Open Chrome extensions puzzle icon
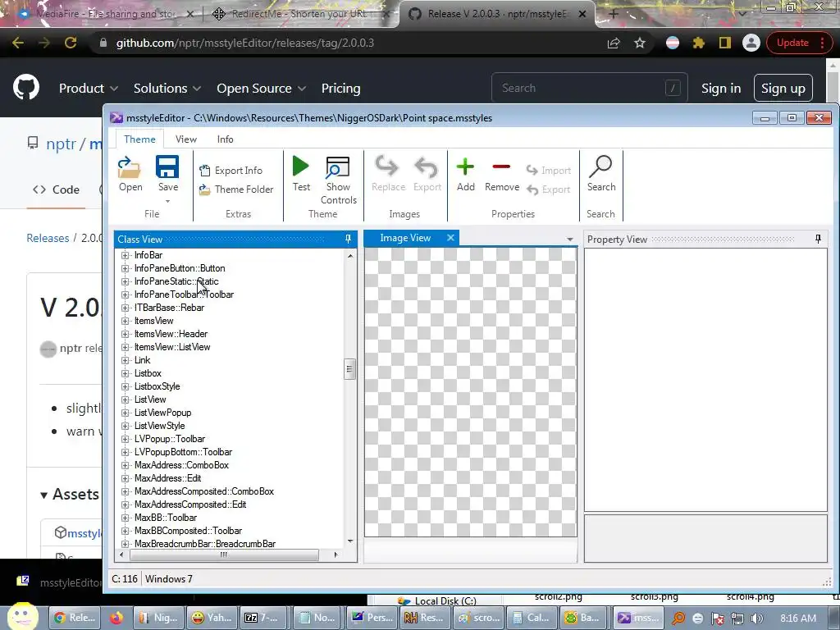Image resolution: width=840 pixels, height=630 pixels. coord(699,43)
